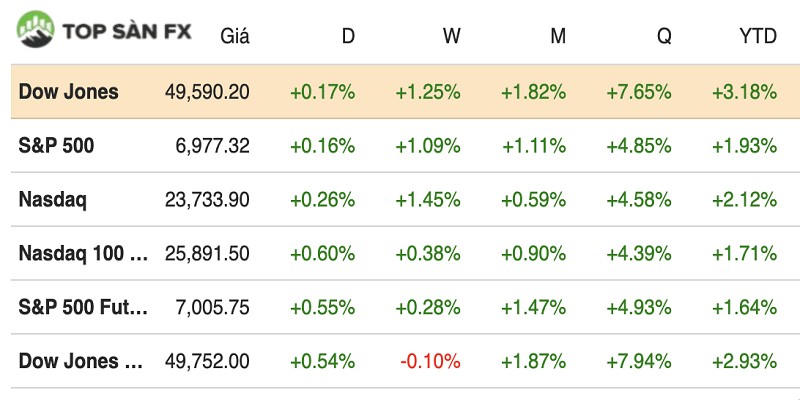
Task: Open the S&P 500 index row
Action: 56,146
